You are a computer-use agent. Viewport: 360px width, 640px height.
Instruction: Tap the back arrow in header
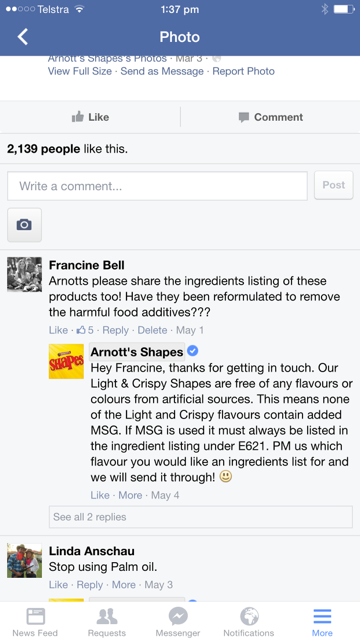(23, 37)
